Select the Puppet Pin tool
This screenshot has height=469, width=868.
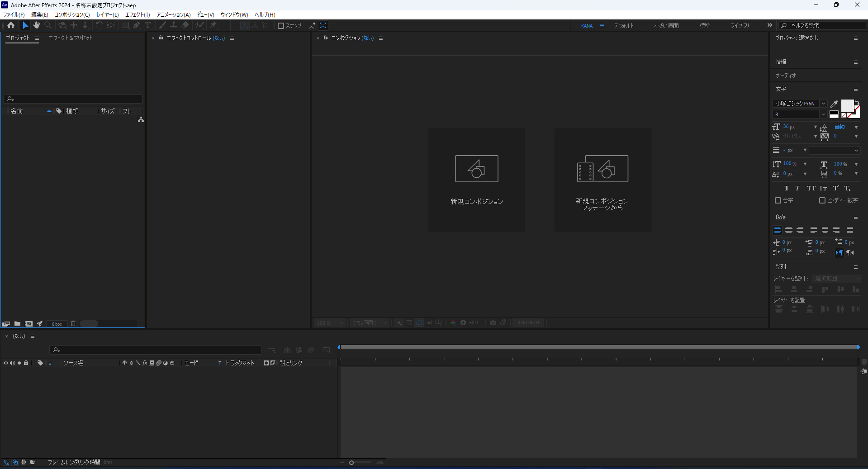[x=213, y=25]
